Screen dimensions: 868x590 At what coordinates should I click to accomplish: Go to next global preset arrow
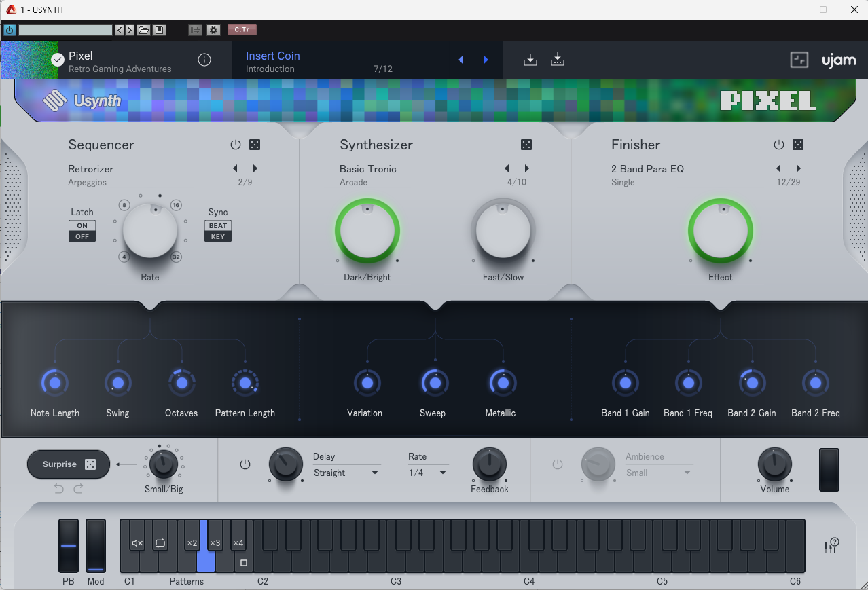[486, 60]
